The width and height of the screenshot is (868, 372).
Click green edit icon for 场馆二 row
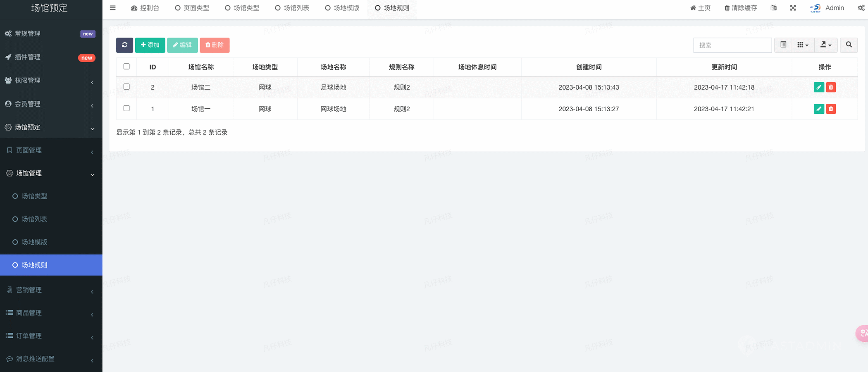coord(818,87)
